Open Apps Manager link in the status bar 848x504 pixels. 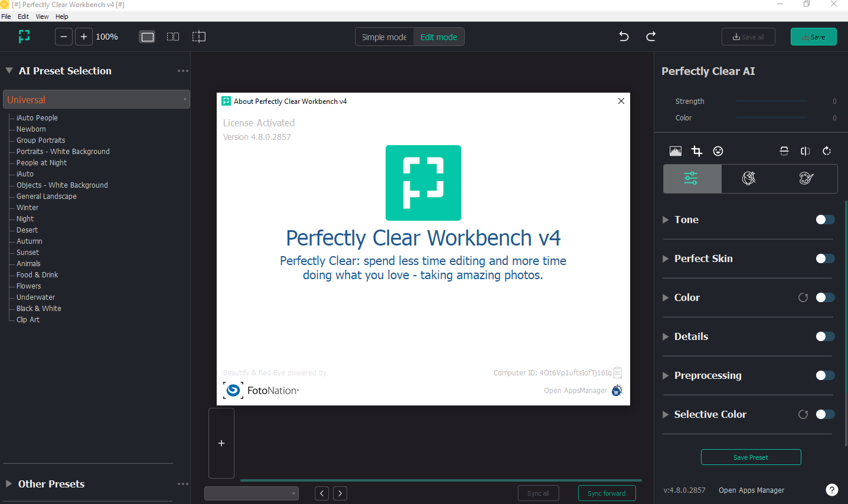point(751,490)
